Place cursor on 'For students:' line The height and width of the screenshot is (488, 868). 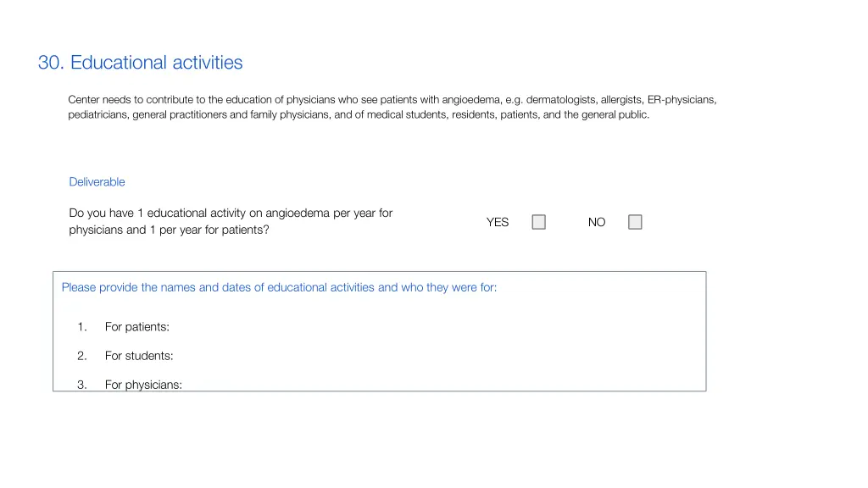click(x=139, y=356)
